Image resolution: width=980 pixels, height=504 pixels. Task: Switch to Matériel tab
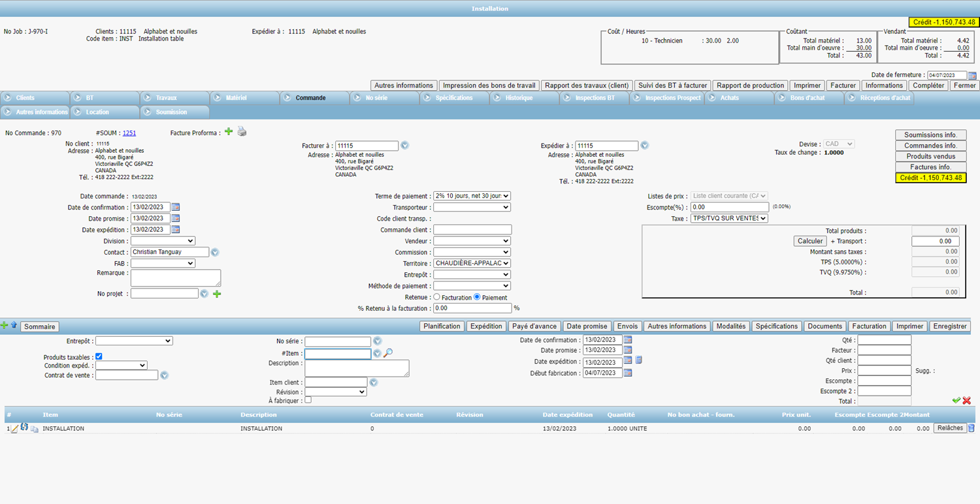coord(244,98)
